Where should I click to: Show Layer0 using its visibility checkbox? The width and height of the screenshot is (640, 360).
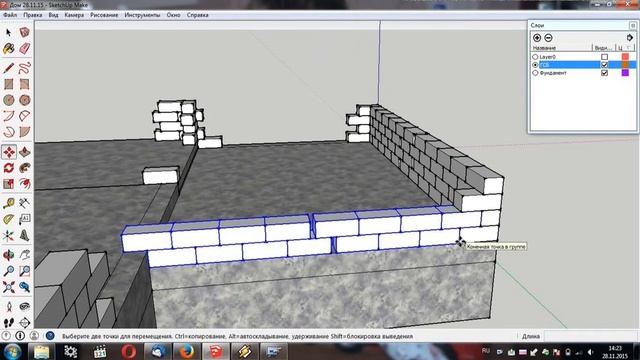[604, 57]
